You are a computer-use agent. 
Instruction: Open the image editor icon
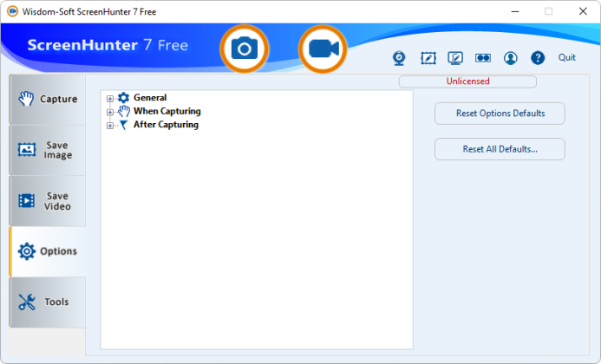click(x=428, y=58)
